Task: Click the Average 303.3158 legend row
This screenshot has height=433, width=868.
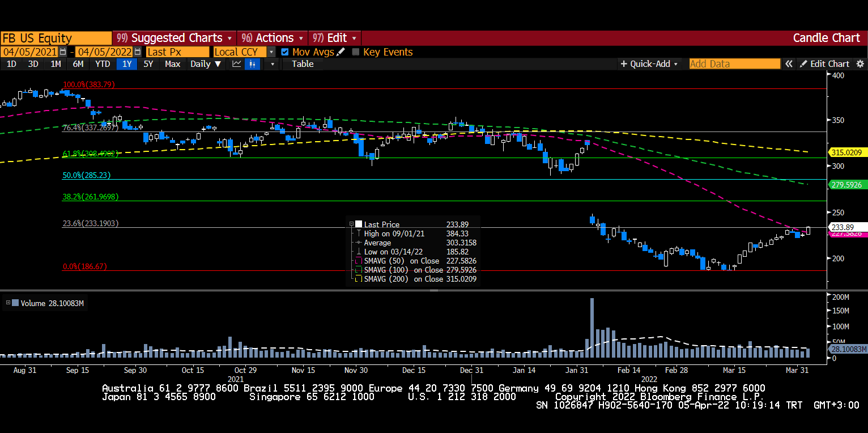Action: tap(413, 243)
